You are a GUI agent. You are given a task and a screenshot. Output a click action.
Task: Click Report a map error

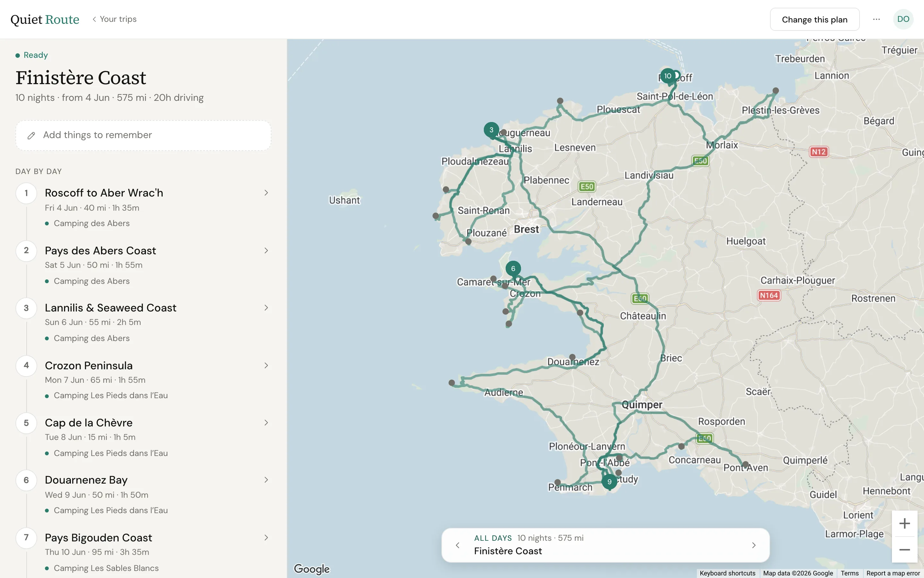(x=893, y=574)
